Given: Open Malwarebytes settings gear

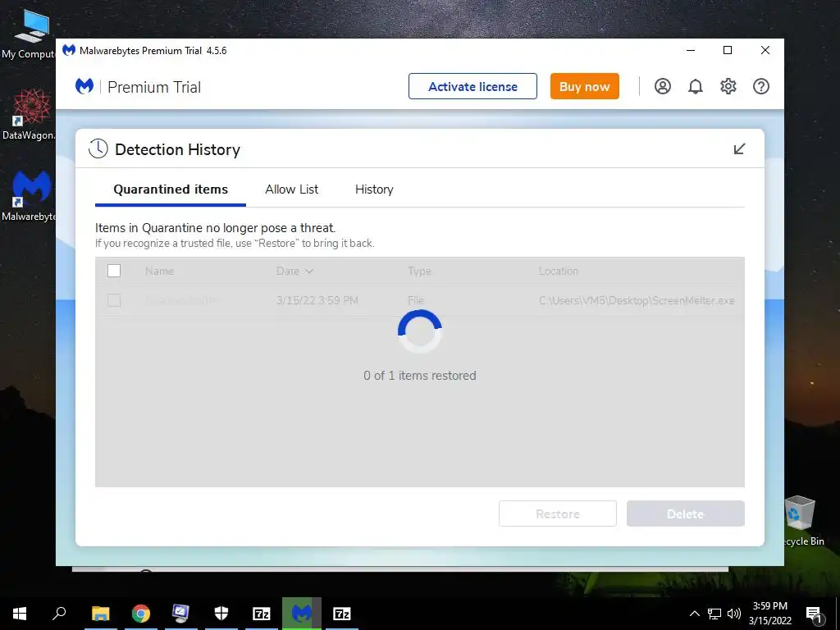Looking at the screenshot, I should pos(728,86).
